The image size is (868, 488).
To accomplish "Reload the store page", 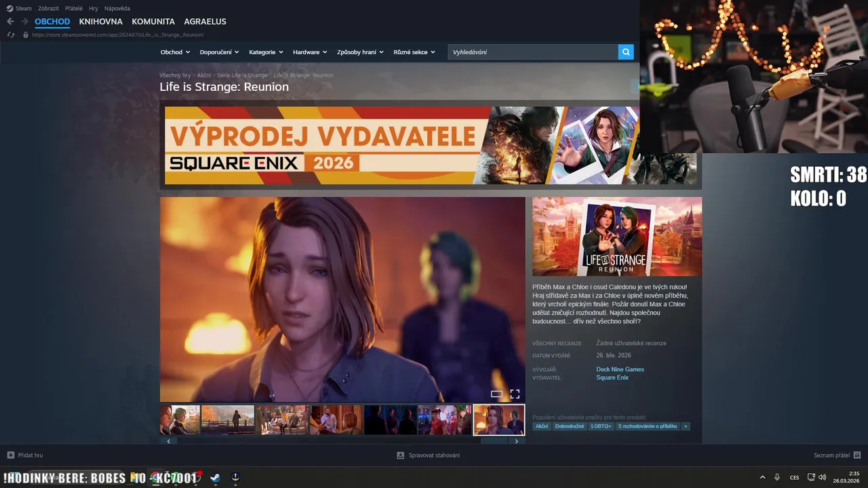I will [11, 35].
